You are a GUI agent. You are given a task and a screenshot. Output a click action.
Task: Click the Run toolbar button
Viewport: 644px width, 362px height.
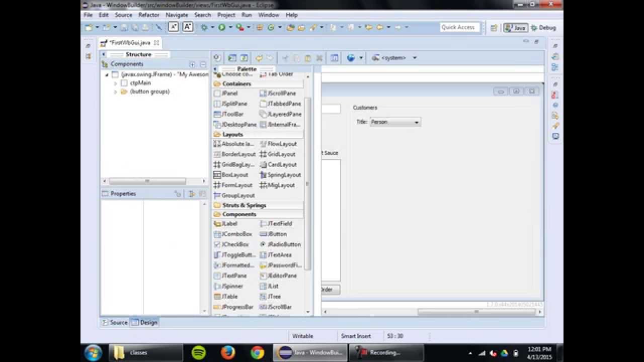point(222,28)
